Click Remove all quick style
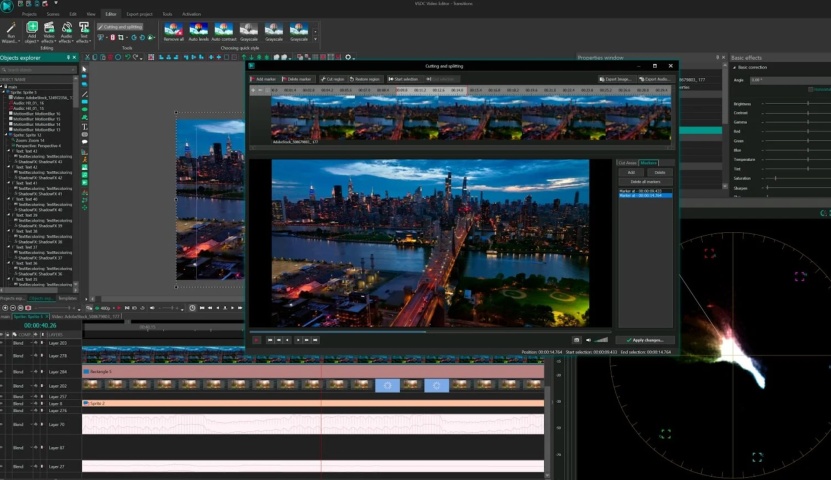 pos(174,32)
